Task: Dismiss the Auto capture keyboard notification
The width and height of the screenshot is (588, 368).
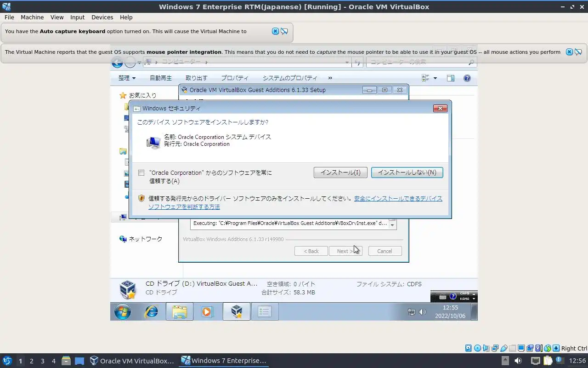Action: (x=275, y=31)
